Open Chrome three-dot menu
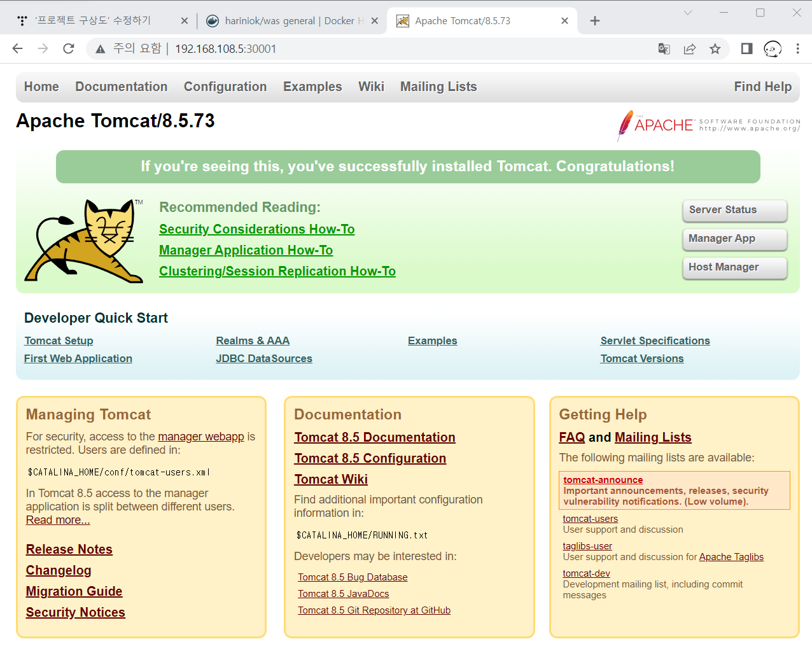 click(x=798, y=49)
